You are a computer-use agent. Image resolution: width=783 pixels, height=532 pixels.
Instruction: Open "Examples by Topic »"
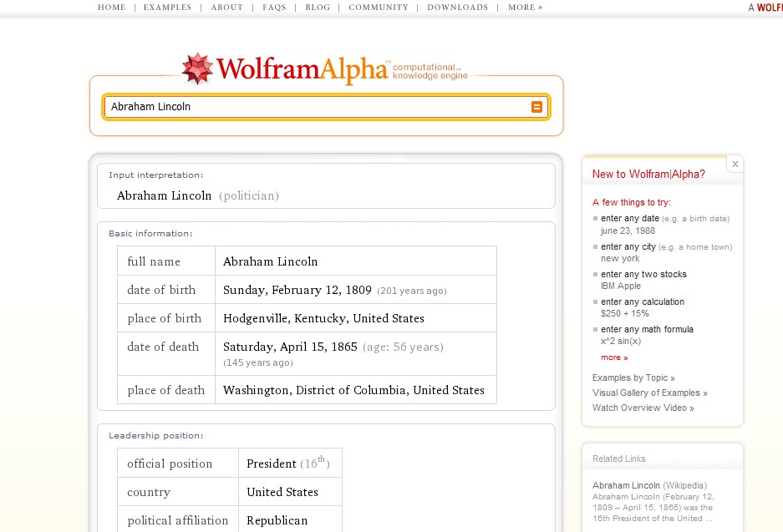(x=633, y=377)
